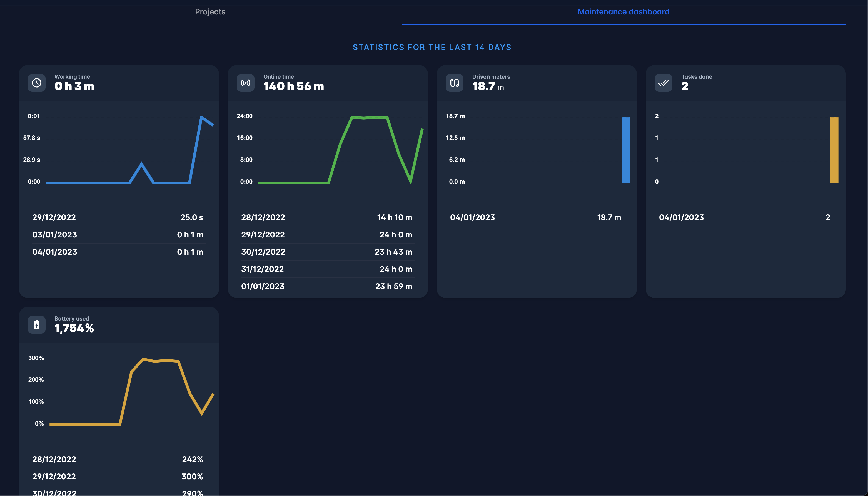Select the Maintenance dashboard tab
Viewport: 868px width, 496px height.
tap(623, 12)
